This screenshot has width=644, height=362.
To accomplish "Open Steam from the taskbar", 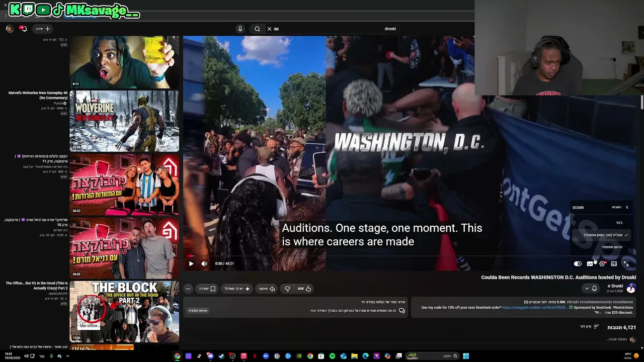I will [x=221, y=356].
